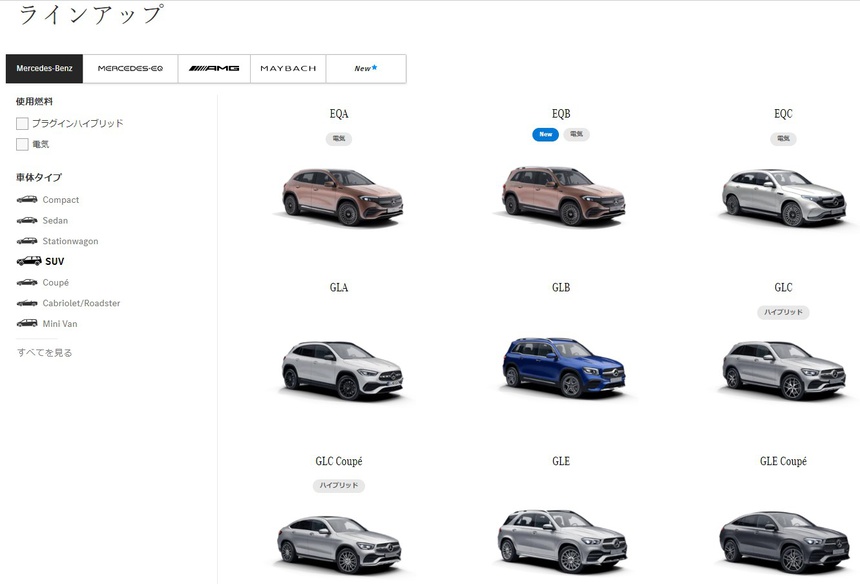The image size is (860, 584).
Task: Click the Sedan car silhouette icon
Action: (27, 220)
